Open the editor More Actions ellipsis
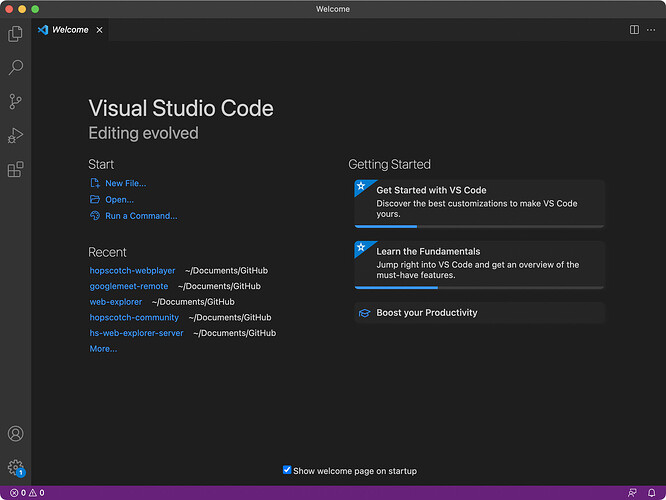Viewport: 666px width, 500px height. point(651,30)
